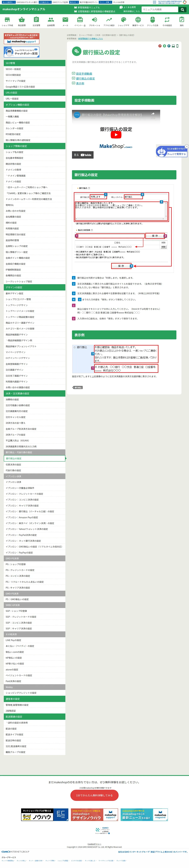This screenshot has width=189, height=868.
Task: Open sidebar item 常時SSL
Action: click(34, 205)
